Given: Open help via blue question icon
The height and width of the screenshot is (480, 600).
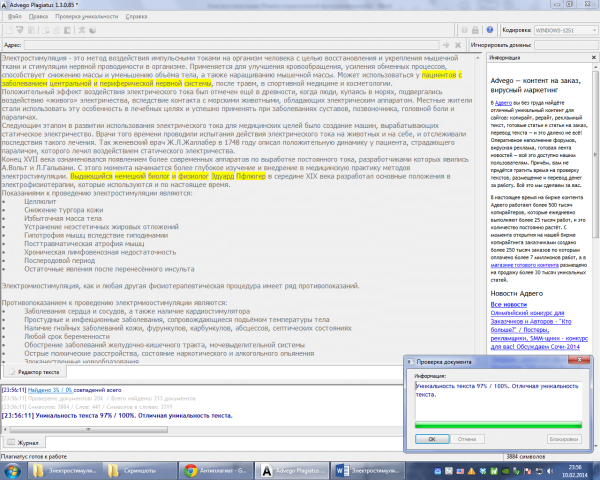Looking at the screenshot, I should [x=489, y=30].
